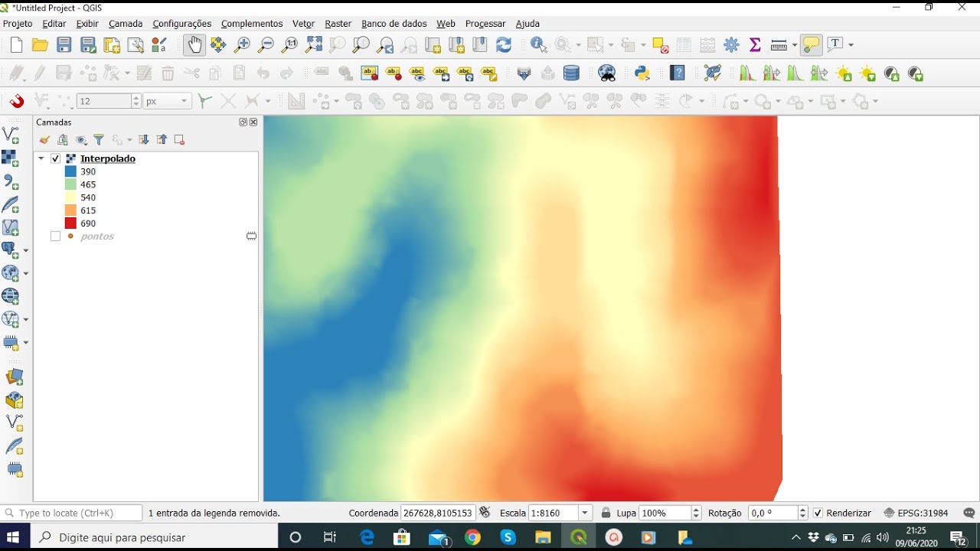
Task: Click the Type to locate search box
Action: pyautogui.click(x=72, y=513)
